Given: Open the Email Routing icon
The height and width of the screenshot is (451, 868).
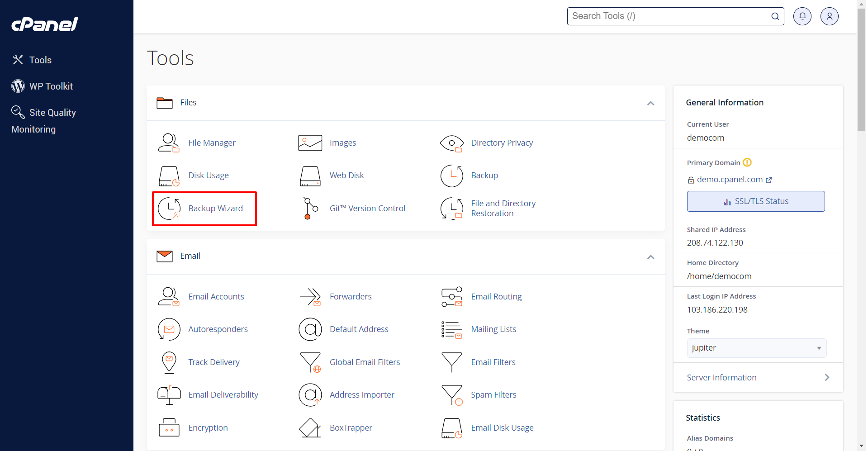Looking at the screenshot, I should click(451, 297).
